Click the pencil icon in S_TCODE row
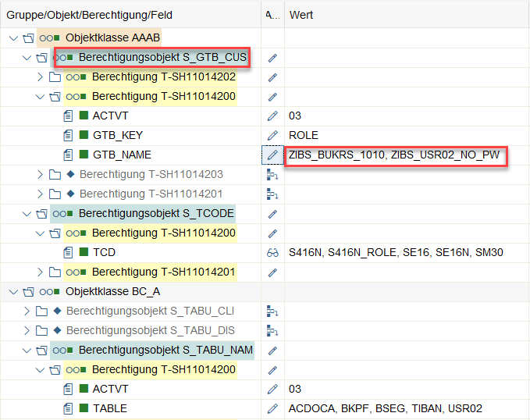This screenshot has width=530, height=420. point(272,214)
